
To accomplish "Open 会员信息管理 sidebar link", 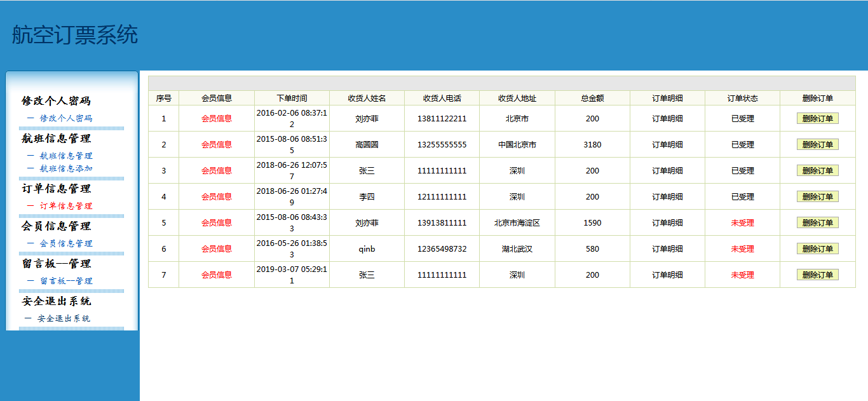I will tap(66, 243).
